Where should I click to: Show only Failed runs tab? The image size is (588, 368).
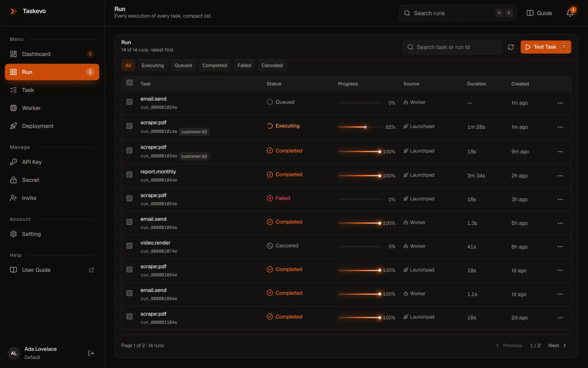(244, 66)
